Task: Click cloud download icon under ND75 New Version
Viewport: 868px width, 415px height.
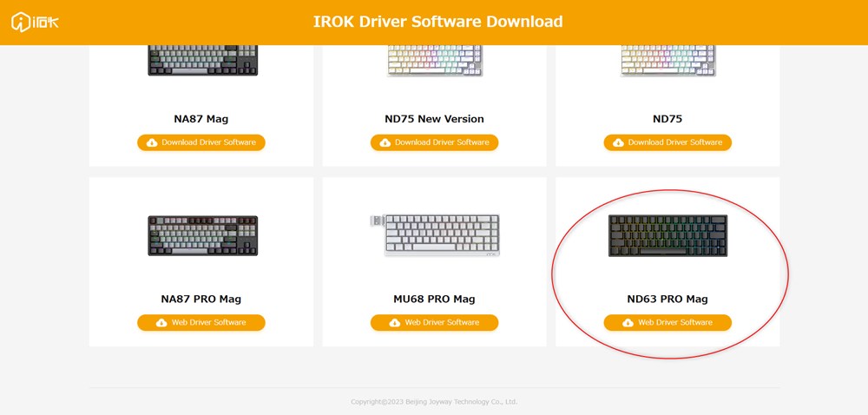Action: coord(385,142)
